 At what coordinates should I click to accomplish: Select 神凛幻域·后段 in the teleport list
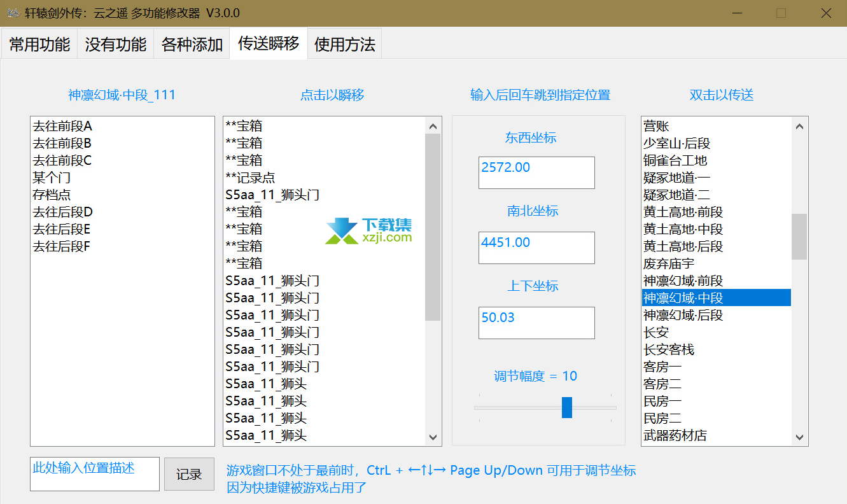(x=717, y=315)
